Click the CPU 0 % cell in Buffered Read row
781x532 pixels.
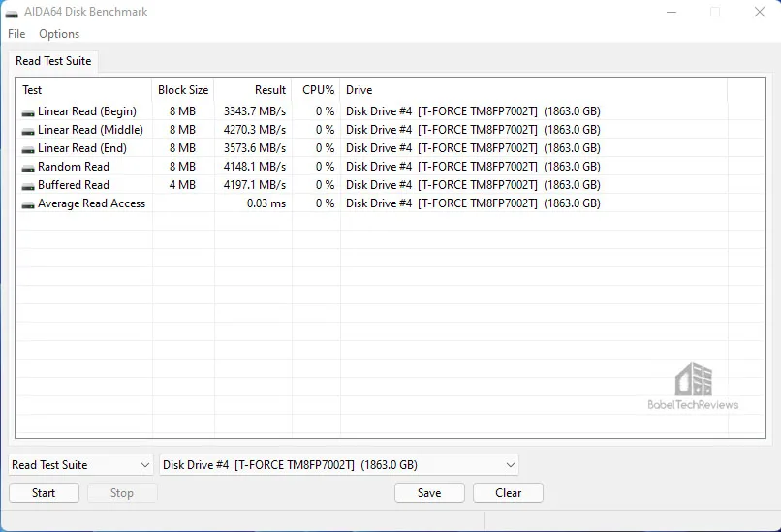point(325,185)
